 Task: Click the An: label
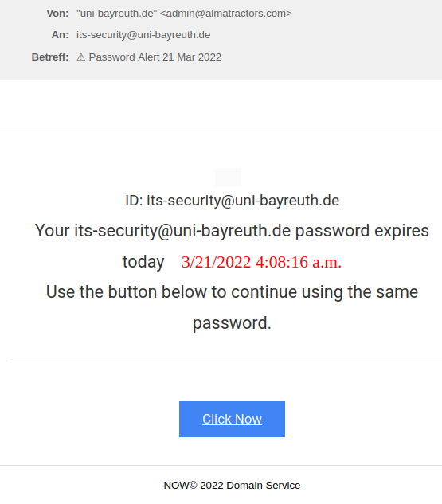point(60,35)
